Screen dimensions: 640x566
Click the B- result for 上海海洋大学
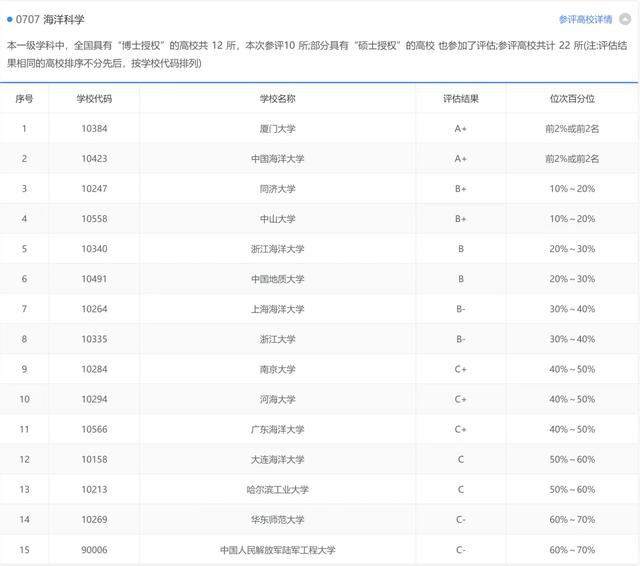click(x=461, y=309)
